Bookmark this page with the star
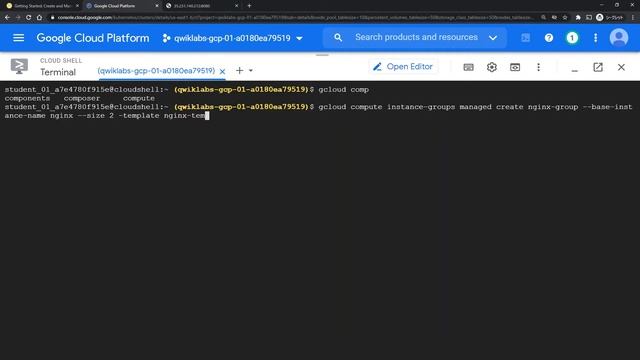The width and height of the screenshot is (640, 360). [x=565, y=18]
